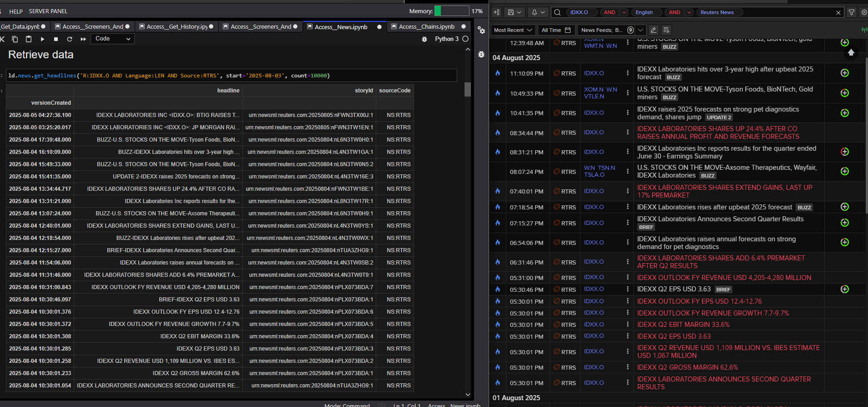Switch to the Access__Chains.ipynb tab
This screenshot has height=407, width=868.
(x=428, y=27)
